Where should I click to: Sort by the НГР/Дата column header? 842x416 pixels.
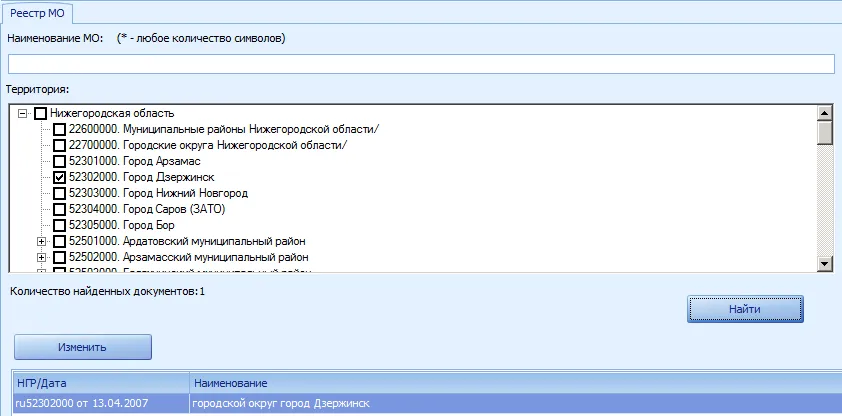coord(101,383)
